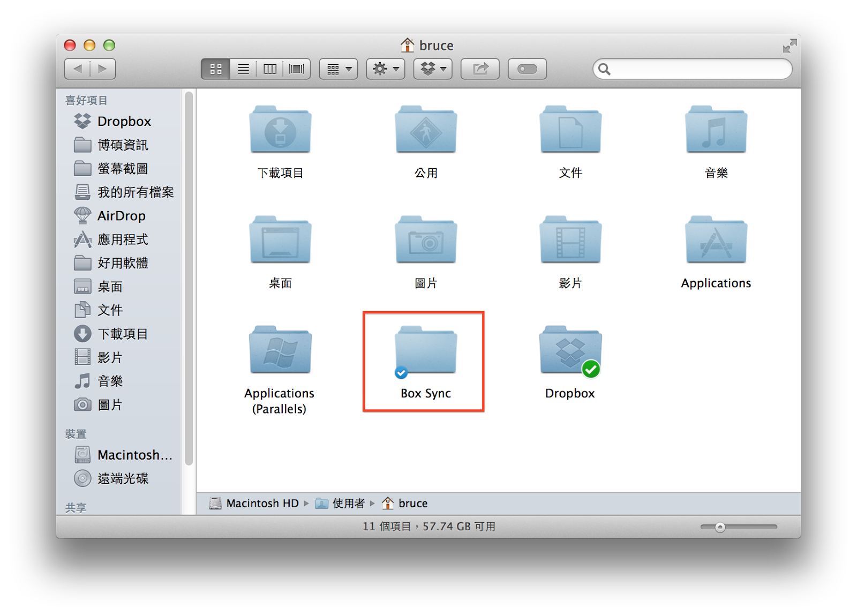Select 遠端光碟 in the sidebar

(111, 478)
